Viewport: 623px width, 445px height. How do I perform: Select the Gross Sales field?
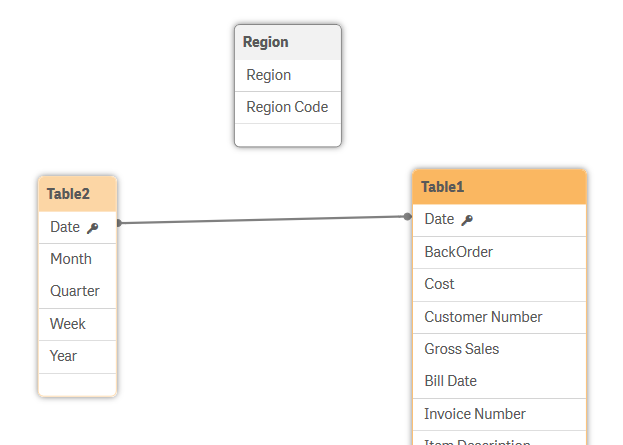pos(462,349)
